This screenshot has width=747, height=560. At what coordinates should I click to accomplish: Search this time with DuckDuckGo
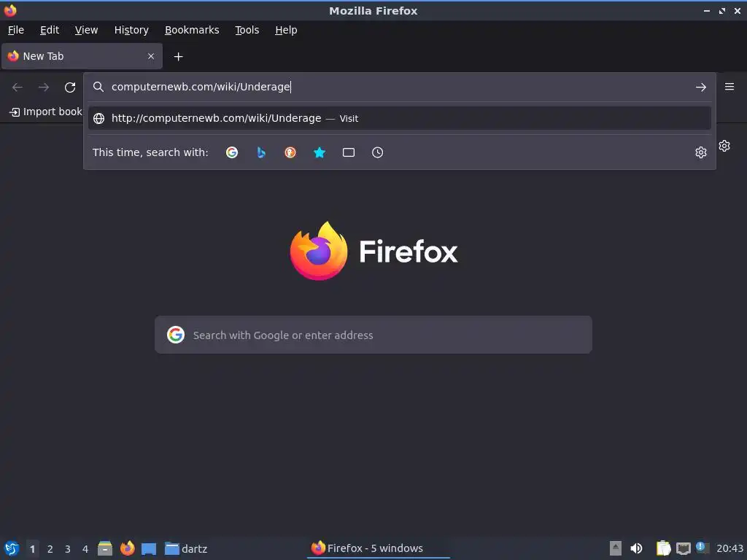pos(290,152)
